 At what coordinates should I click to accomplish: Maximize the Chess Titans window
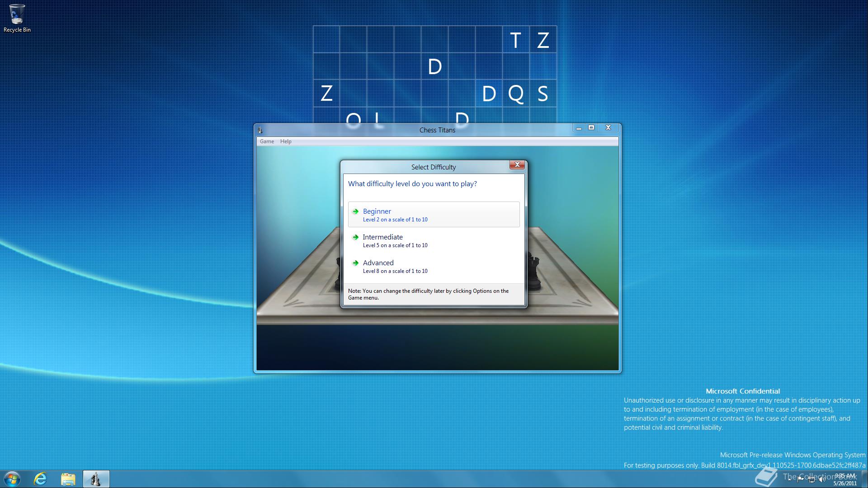(591, 128)
